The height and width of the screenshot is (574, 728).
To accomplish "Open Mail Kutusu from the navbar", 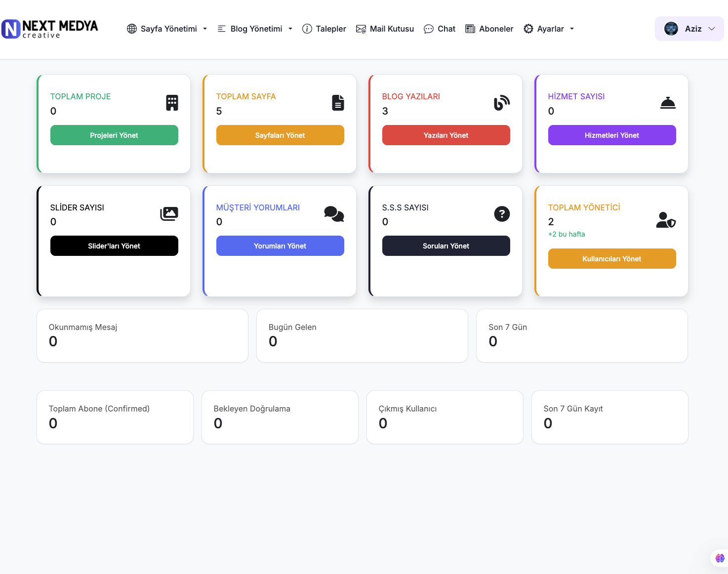I will pyautogui.click(x=385, y=29).
